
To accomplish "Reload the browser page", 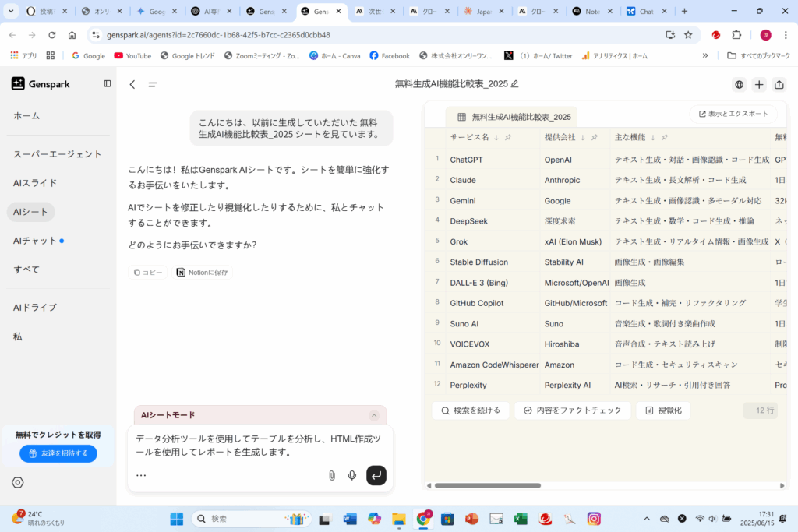I will tap(52, 35).
